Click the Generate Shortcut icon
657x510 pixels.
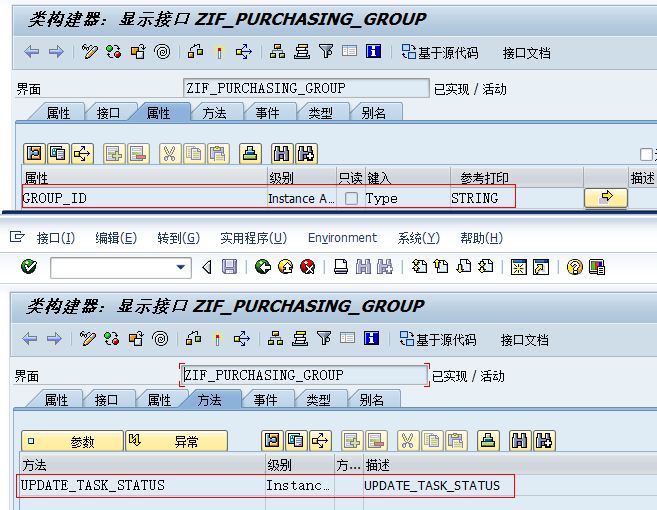541,267
